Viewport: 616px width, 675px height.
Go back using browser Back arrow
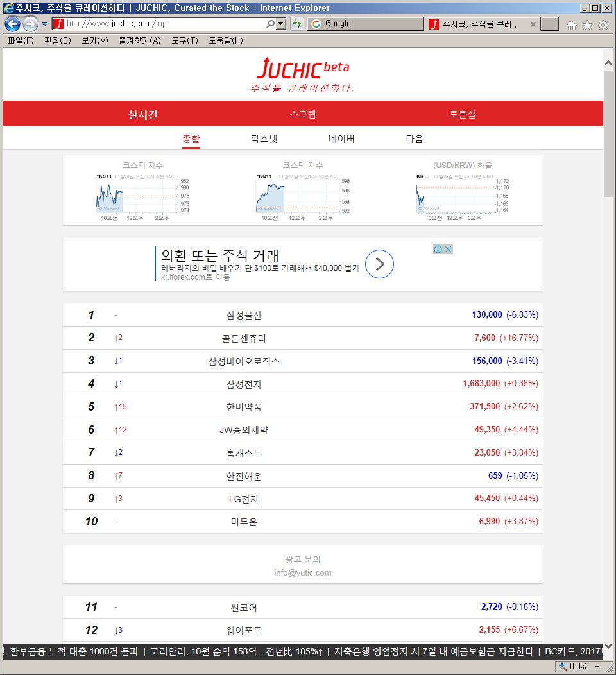12,24
